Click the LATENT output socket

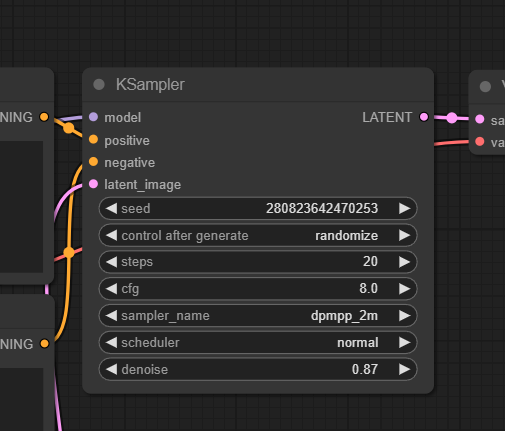[424, 117]
